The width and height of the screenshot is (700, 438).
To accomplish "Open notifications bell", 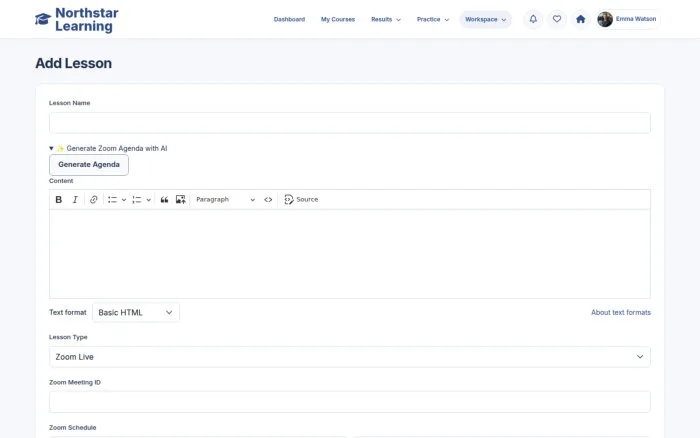I will click(533, 19).
